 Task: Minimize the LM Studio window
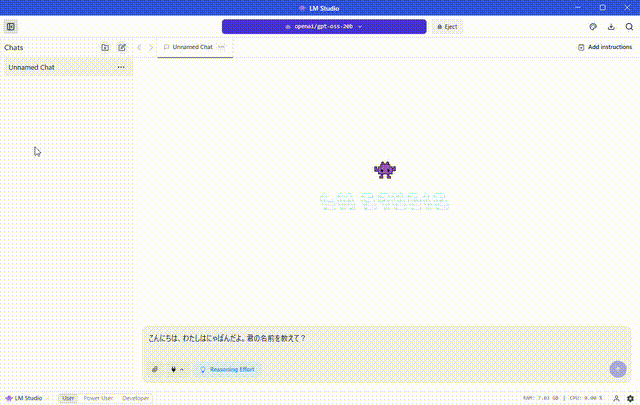coord(578,7)
